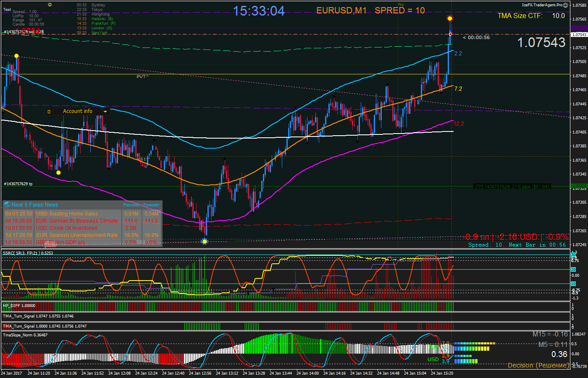Click the Previous column header in news

coord(131,205)
